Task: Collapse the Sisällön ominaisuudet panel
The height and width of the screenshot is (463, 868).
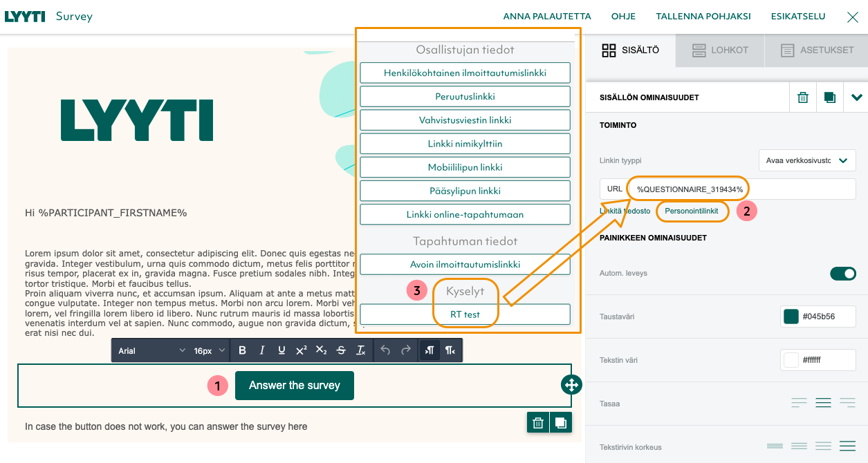Action: coord(857,97)
